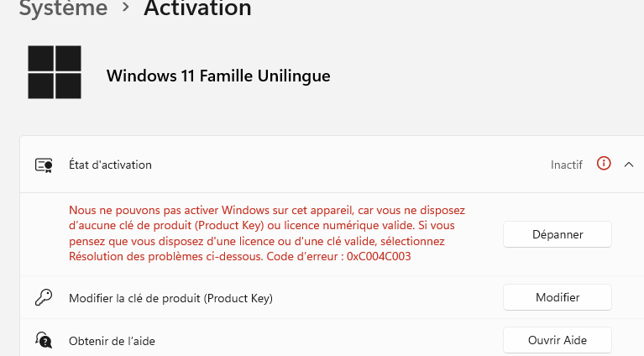Go back to Système in the breadcrumb
This screenshot has height=356, width=644.
tap(63, 9)
